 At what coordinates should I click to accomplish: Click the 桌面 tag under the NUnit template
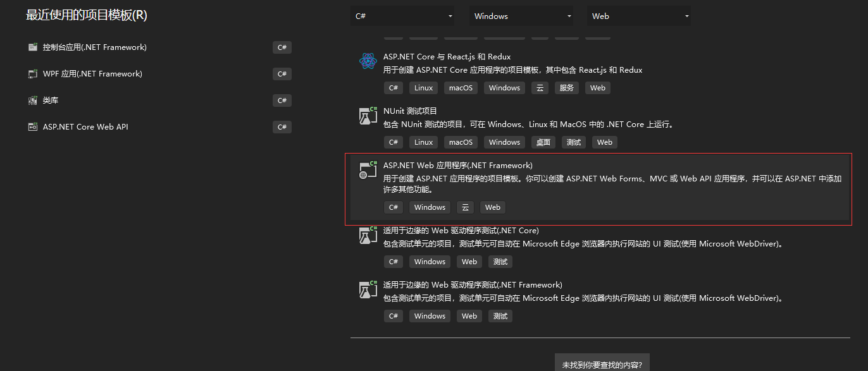543,142
